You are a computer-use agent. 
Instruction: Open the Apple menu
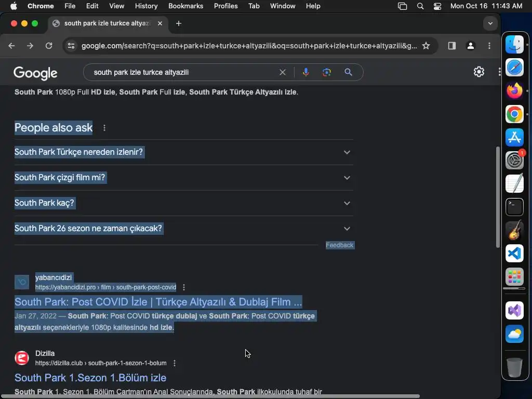(14, 6)
